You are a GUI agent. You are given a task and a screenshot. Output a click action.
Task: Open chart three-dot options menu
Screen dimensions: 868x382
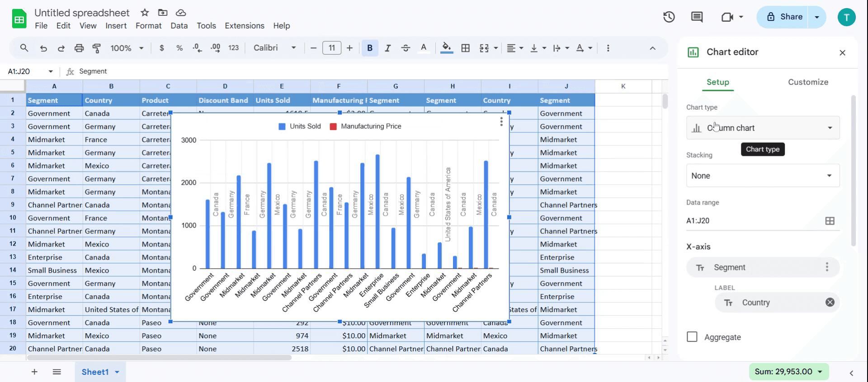point(501,122)
